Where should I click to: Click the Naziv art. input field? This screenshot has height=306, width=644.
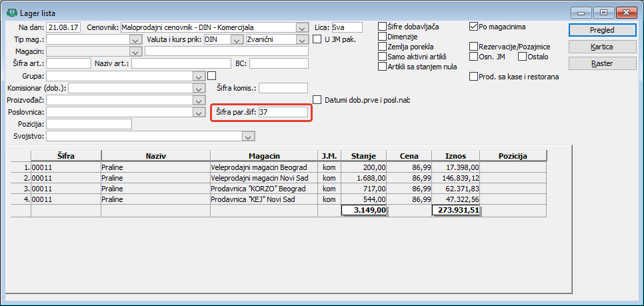[181, 63]
